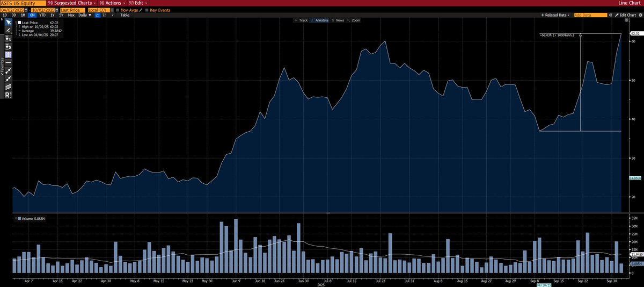Viewport: 644px width, 287px height.
Task: Toggle News overlay
Action: (338, 20)
